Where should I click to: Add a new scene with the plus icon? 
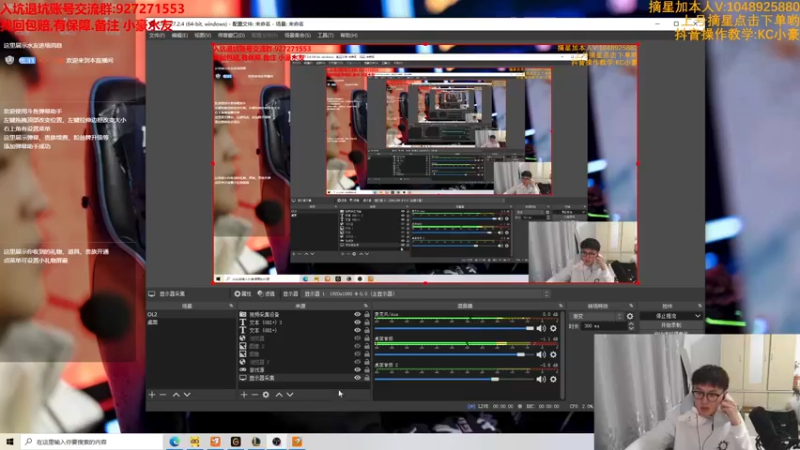(x=152, y=394)
